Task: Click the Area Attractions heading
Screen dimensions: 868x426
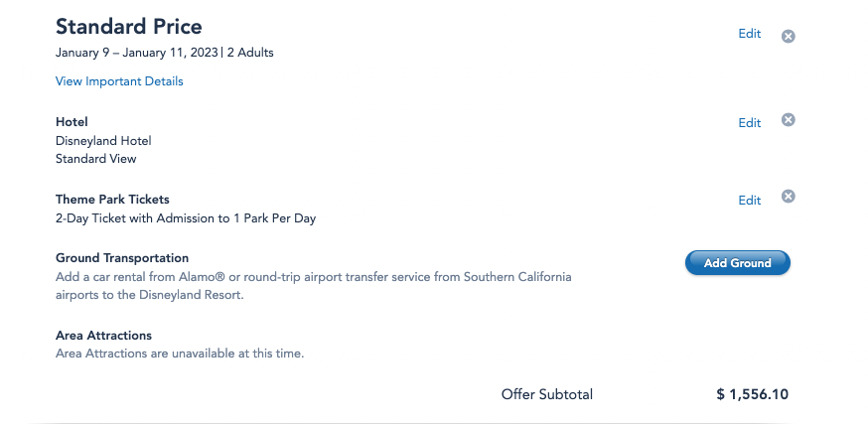Action: (103, 336)
